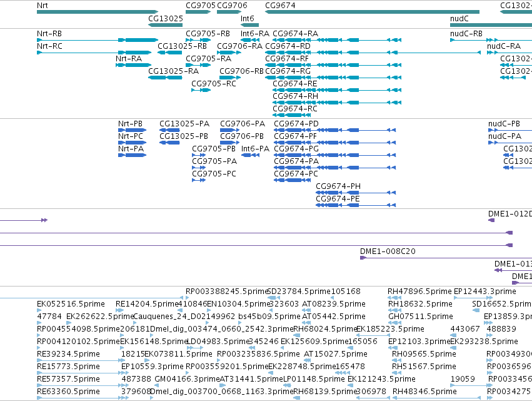Click transcript nudC-RA
The width and height of the screenshot is (532, 401).
(x=509, y=53)
